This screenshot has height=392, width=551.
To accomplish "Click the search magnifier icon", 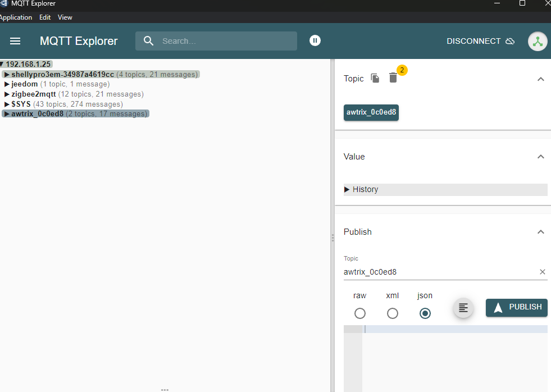I will point(148,41).
